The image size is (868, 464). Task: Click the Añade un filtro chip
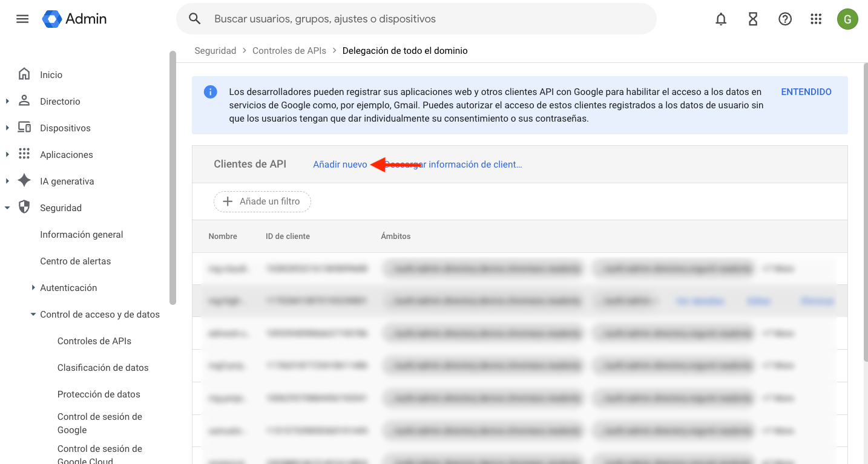tap(262, 201)
